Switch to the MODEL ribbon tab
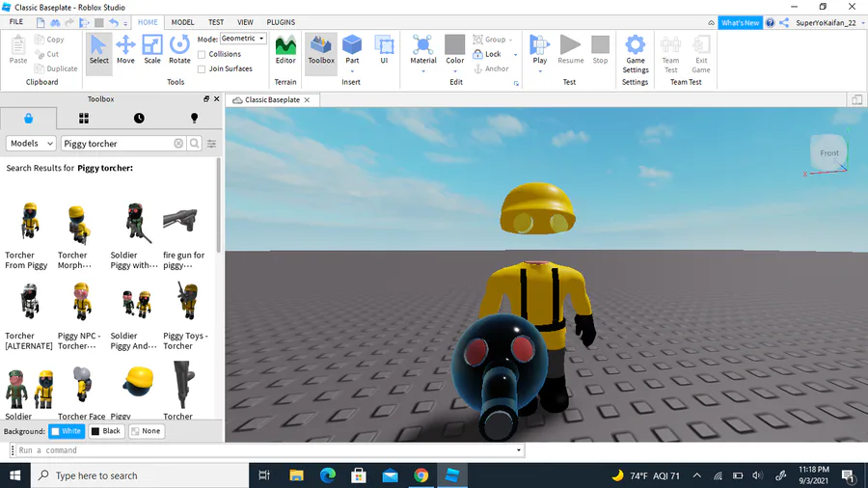The image size is (868, 488). (x=182, y=22)
